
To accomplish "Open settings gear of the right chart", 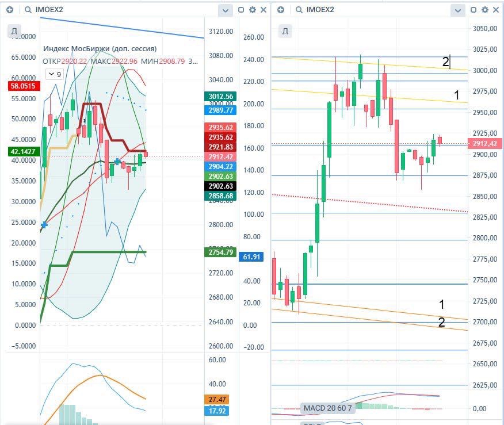I will [x=484, y=10].
